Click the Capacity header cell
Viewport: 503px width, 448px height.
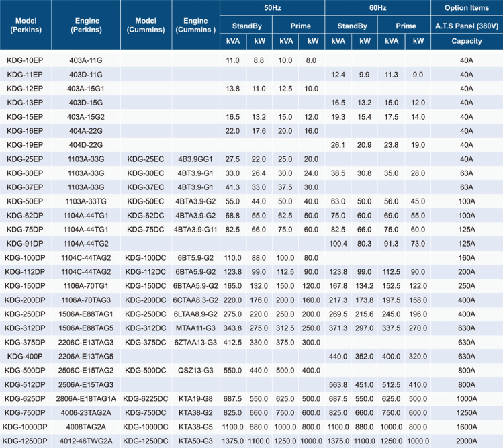coord(467,41)
